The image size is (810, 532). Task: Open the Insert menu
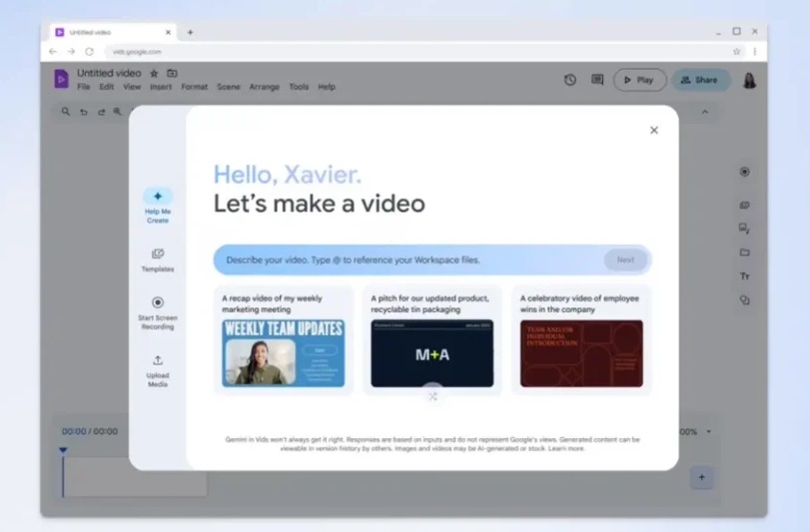coord(161,87)
